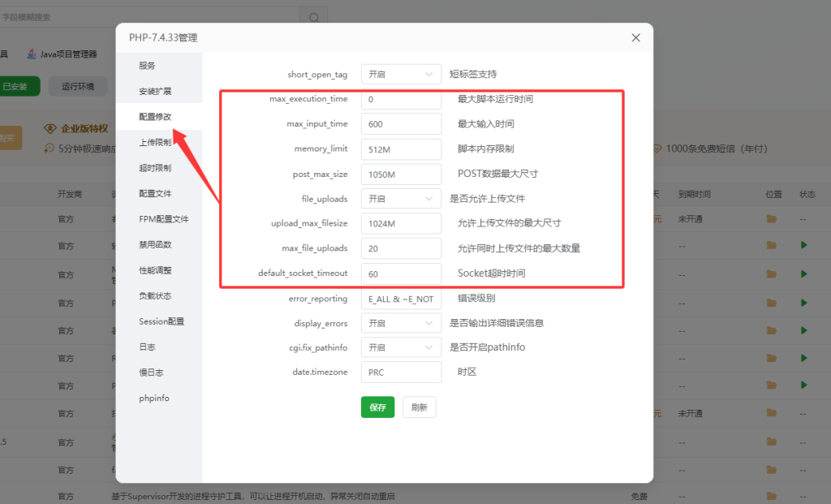Show FPM配置文件 tab

point(159,219)
